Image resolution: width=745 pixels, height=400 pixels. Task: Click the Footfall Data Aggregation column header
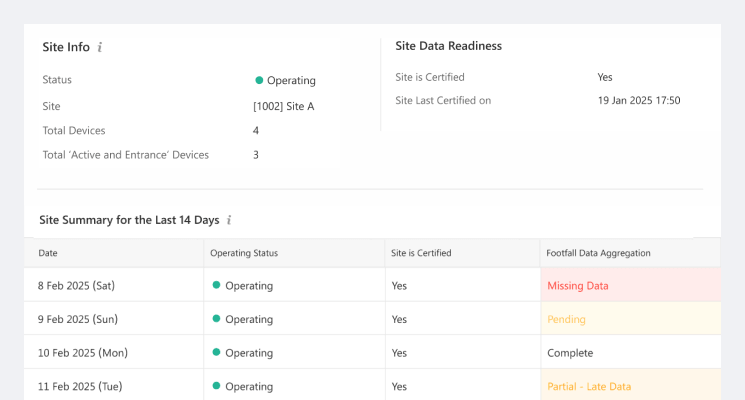tap(598, 253)
